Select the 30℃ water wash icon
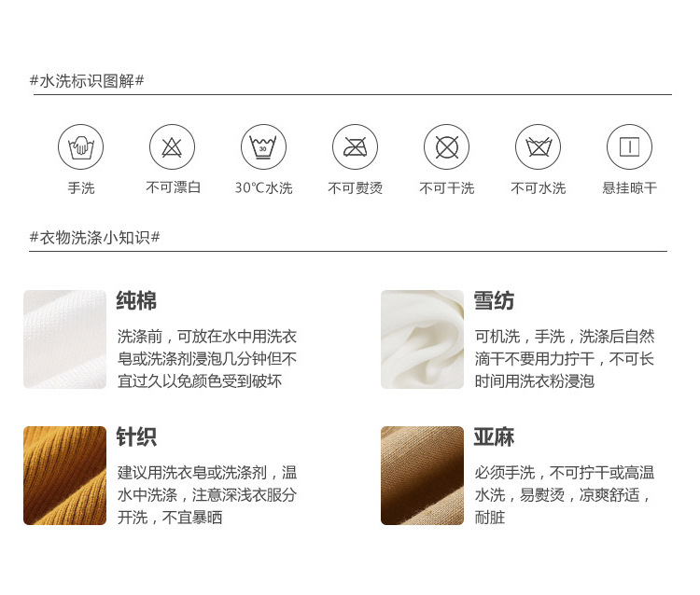The height and width of the screenshot is (595, 700). [x=263, y=146]
